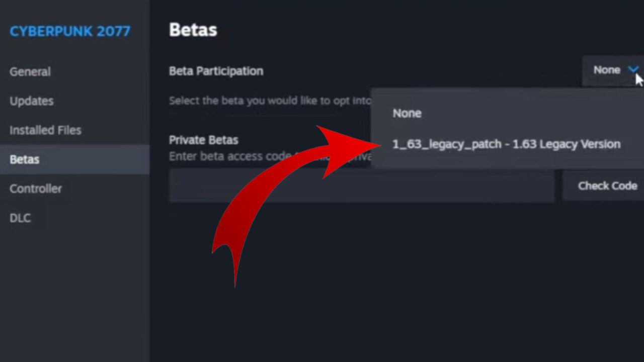Image resolution: width=644 pixels, height=362 pixels.
Task: Click the Betas page heading
Action: pyautogui.click(x=193, y=30)
